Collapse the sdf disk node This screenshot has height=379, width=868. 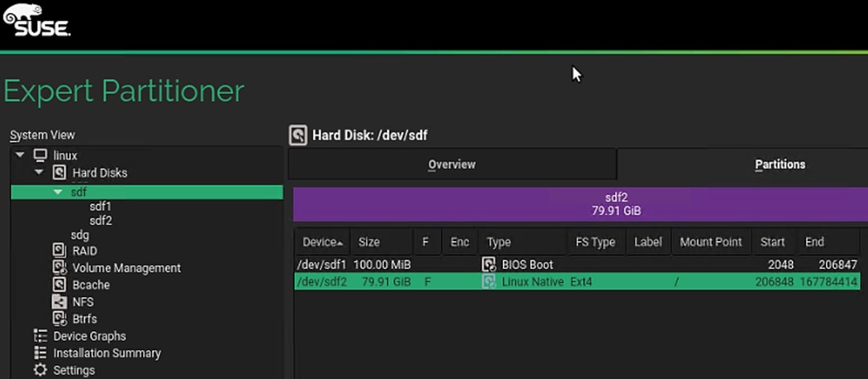(58, 192)
